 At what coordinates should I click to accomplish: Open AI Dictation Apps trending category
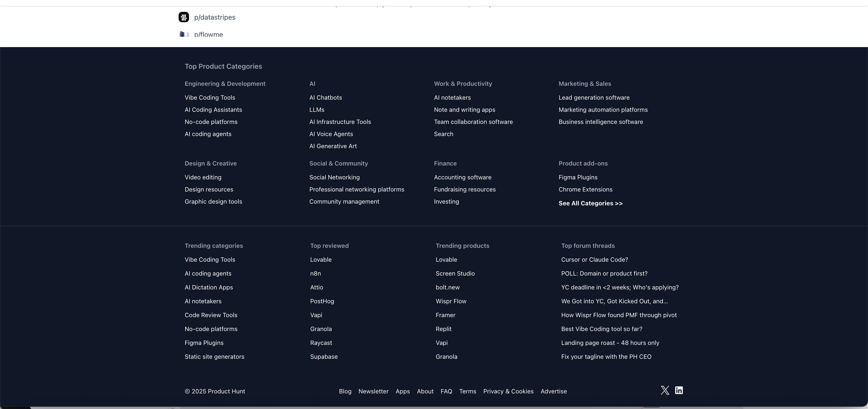click(x=209, y=287)
